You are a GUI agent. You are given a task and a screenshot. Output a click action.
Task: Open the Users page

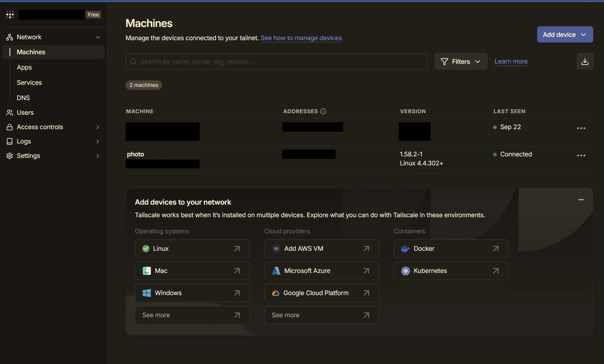[25, 113]
